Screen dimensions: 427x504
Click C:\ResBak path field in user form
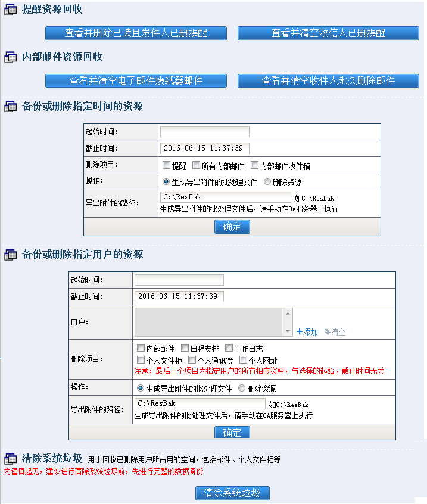pyautogui.click(x=200, y=403)
